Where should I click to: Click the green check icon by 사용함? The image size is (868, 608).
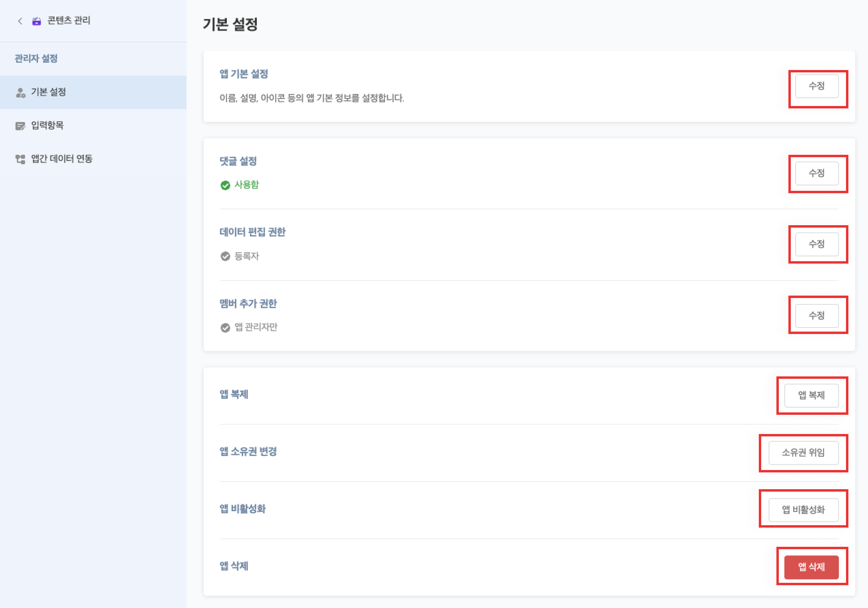tap(225, 185)
